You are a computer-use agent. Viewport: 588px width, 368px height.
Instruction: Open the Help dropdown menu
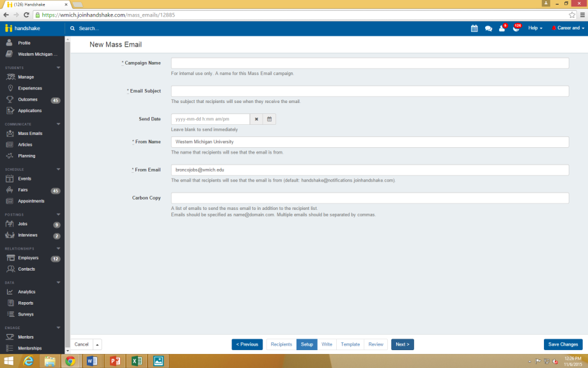click(535, 28)
